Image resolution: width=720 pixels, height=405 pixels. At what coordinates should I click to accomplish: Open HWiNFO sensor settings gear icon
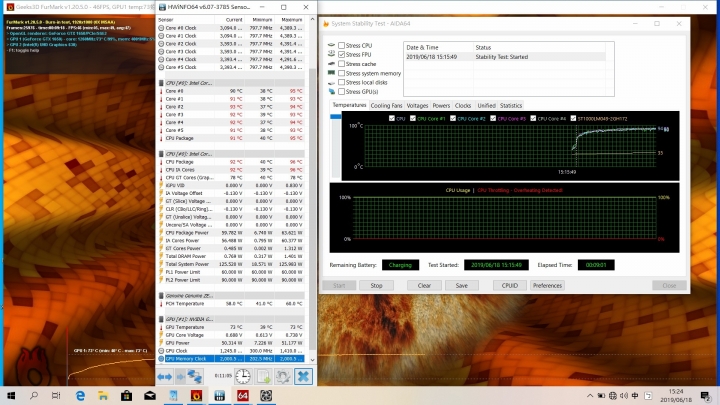pos(283,377)
